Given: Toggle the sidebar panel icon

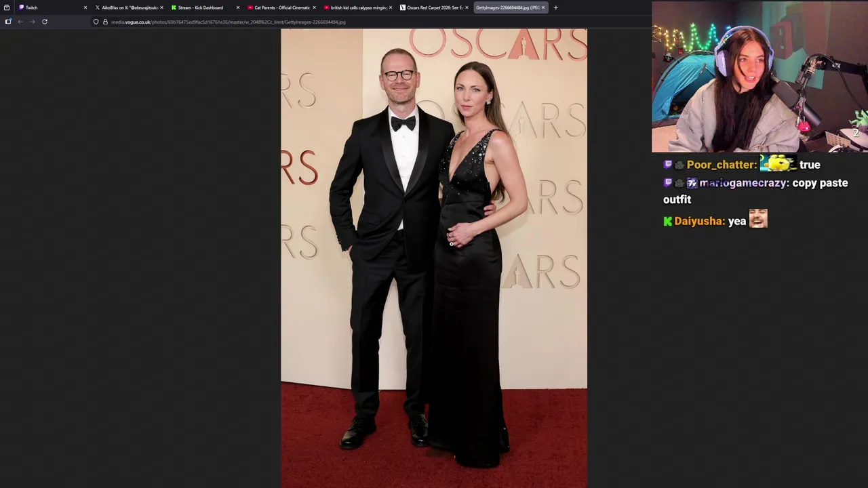Looking at the screenshot, I should coord(8,22).
